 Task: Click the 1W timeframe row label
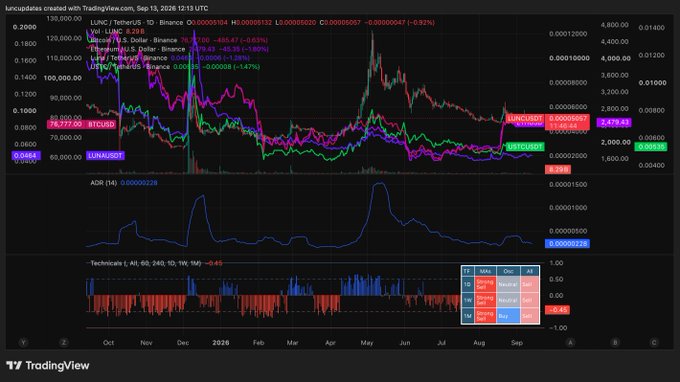[467, 300]
